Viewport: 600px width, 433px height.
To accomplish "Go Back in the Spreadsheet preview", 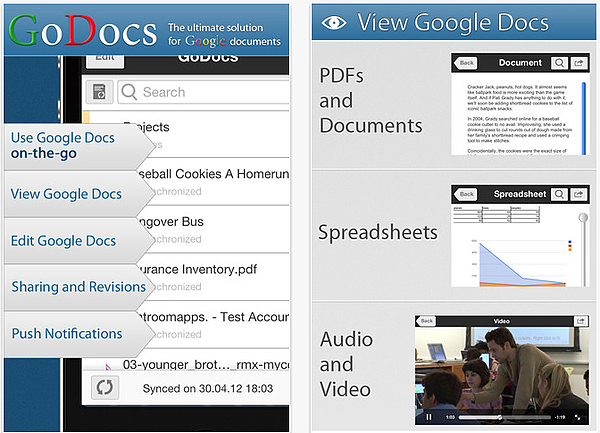I will pos(465,194).
